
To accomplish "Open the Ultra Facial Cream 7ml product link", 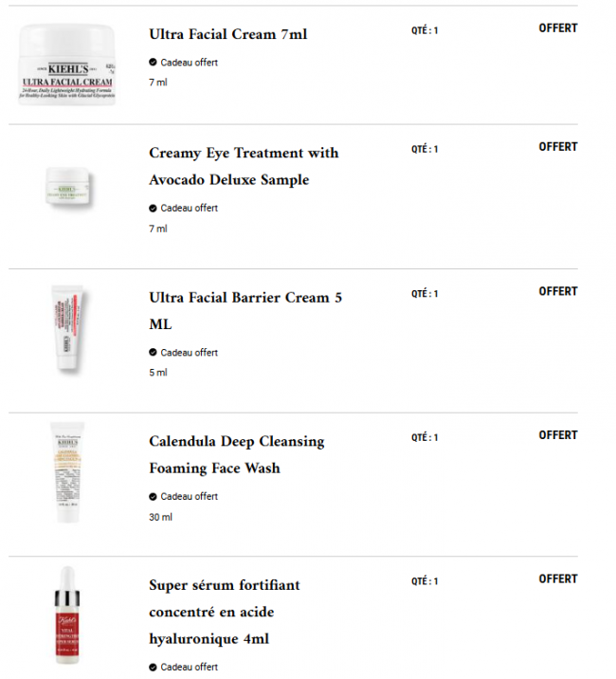I will (228, 34).
